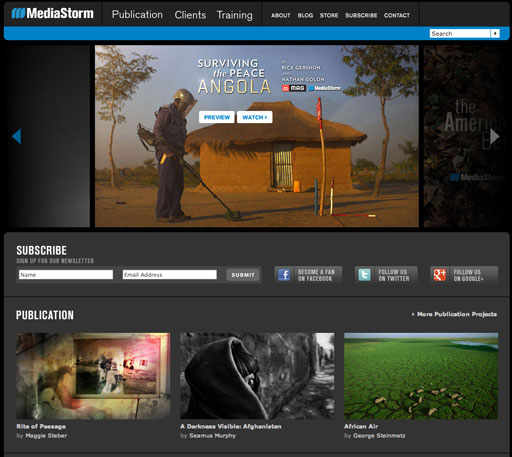512x457 pixels.
Task: Show previous slide with blue left arrow
Action: point(17,136)
